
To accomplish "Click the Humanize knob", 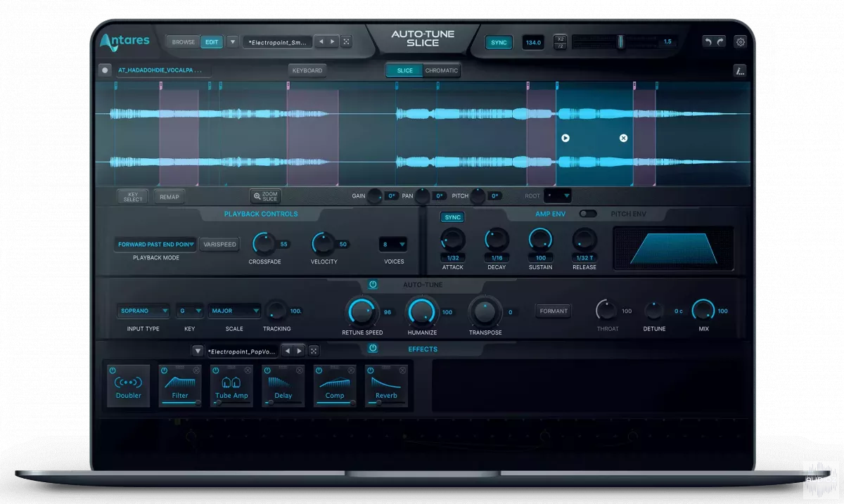I will [421, 311].
